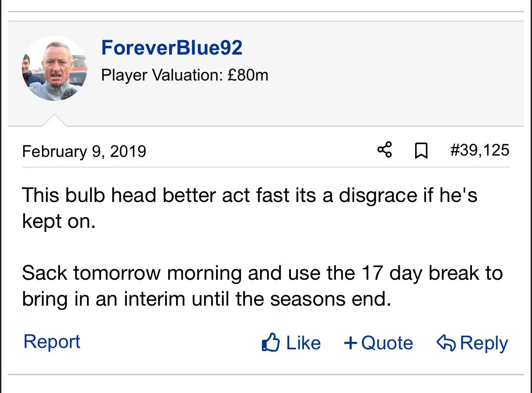Click the small pointer notch below the avatar
Screen dimensions: 532x393
click(x=54, y=121)
